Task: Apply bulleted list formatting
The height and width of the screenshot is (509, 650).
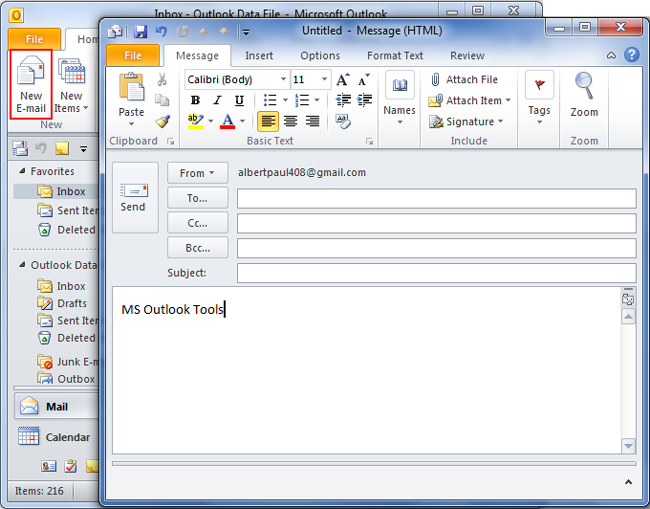Action: [270, 100]
